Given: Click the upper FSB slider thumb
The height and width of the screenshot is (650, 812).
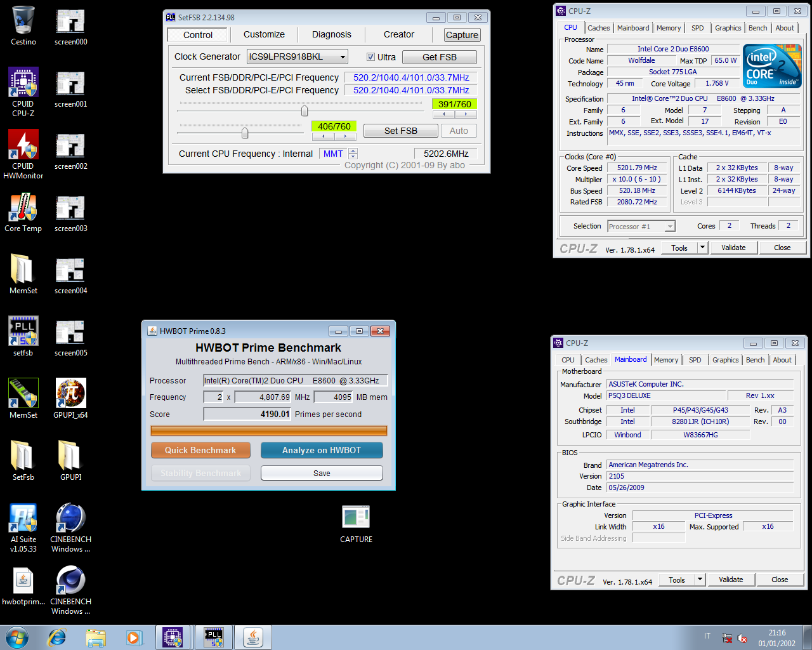Looking at the screenshot, I should 304,111.
